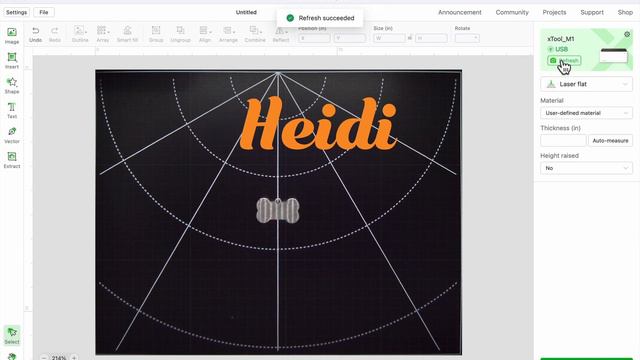The width and height of the screenshot is (640, 360).
Task: Click the USB connection status
Action: pos(558,49)
